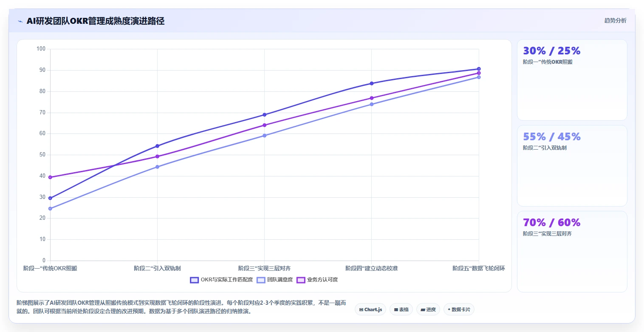Click the y-axis value 50

coord(42,155)
